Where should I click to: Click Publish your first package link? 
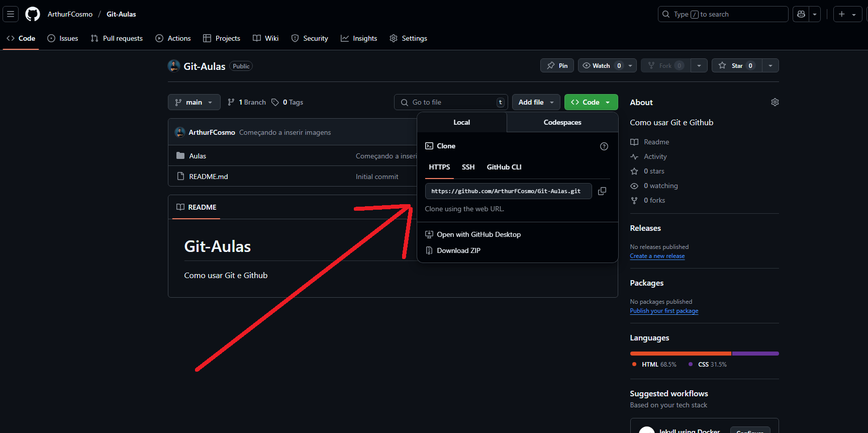pos(664,311)
